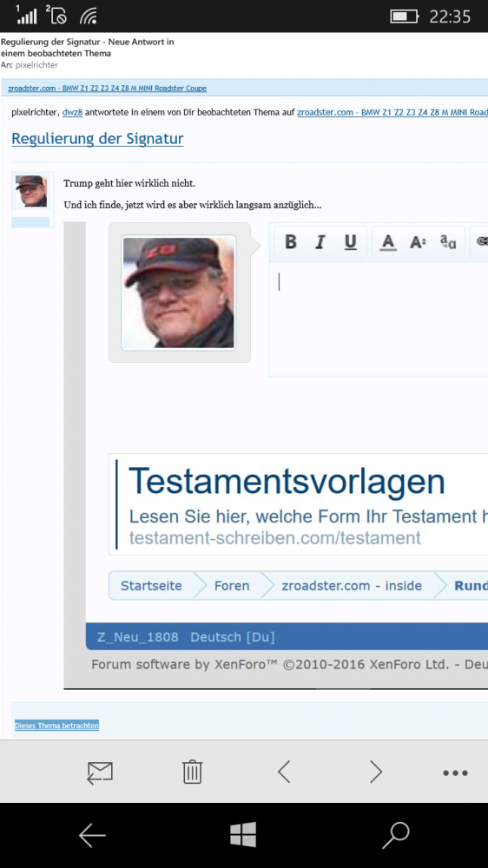The image size is (488, 868).
Task: Go to next email arrow
Action: (376, 772)
